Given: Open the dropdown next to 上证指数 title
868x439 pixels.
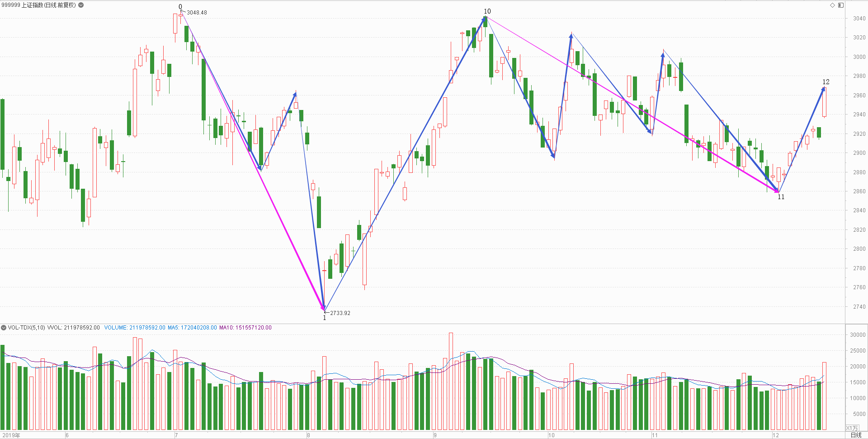Looking at the screenshot, I should pos(81,5).
